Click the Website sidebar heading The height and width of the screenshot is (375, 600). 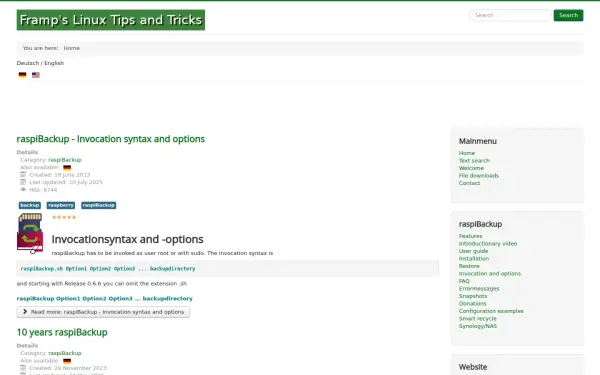(x=473, y=367)
